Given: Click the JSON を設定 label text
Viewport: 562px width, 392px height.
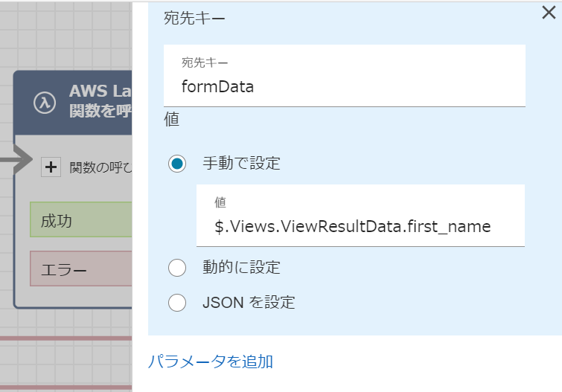Looking at the screenshot, I should point(249,303).
